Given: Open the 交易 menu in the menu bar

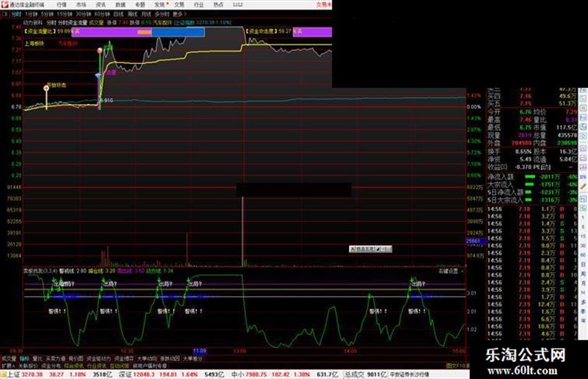Looking at the screenshot, I should 179,5.
